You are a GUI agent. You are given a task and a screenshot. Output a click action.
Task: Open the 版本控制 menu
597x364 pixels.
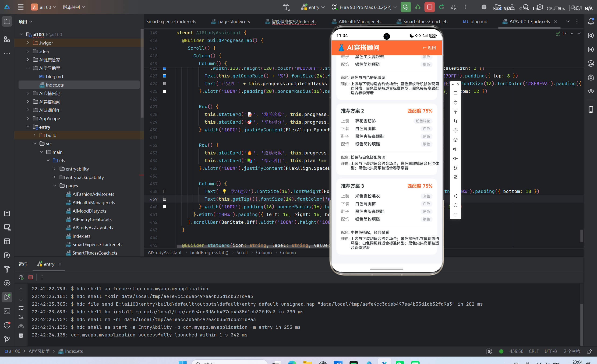click(x=74, y=7)
